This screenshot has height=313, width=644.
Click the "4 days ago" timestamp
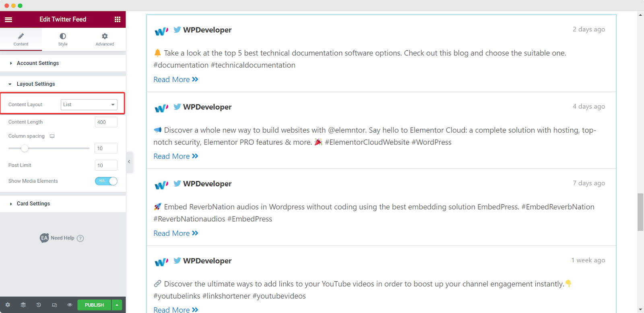[x=589, y=107]
